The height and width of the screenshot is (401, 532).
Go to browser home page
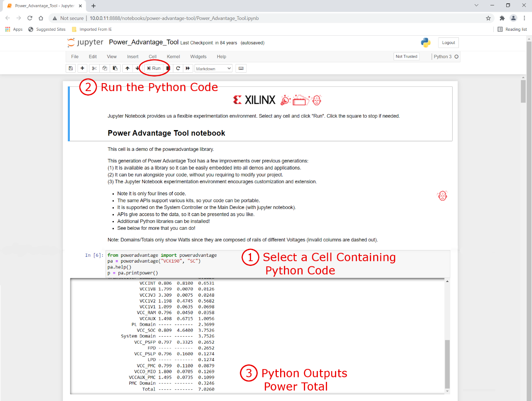(41, 18)
